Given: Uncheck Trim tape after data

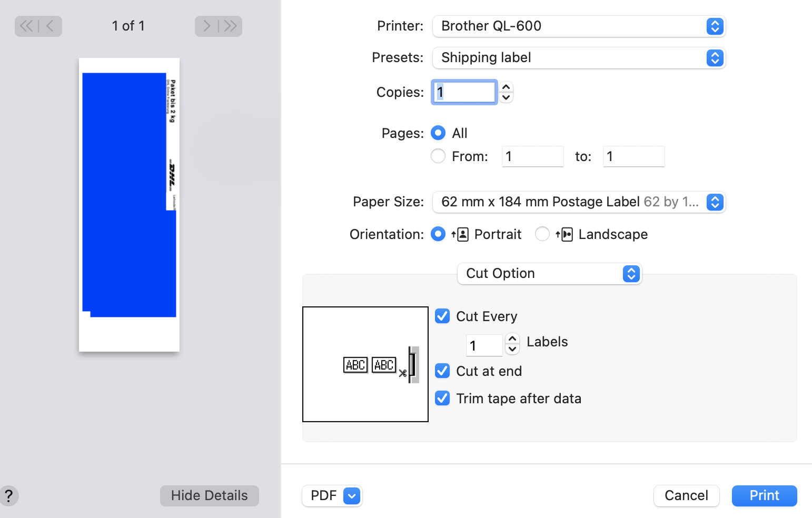Looking at the screenshot, I should tap(442, 399).
